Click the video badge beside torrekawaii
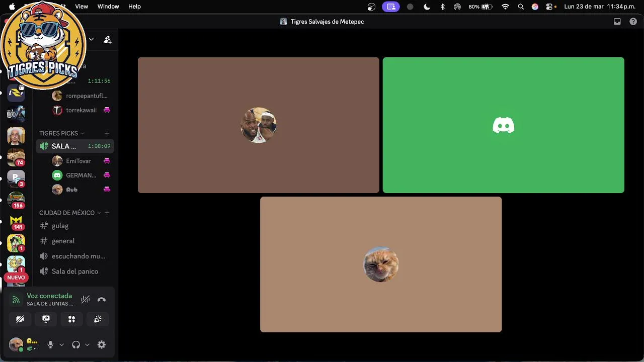The image size is (644, 362). [107, 110]
